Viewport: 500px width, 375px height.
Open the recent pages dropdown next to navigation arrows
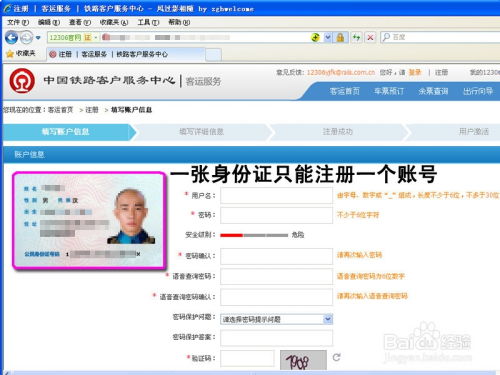click(38, 38)
